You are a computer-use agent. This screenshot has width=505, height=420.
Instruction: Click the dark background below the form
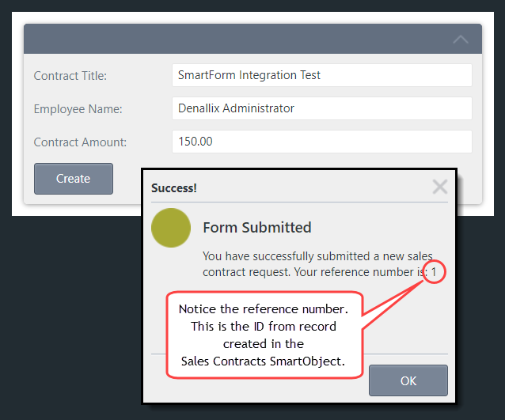(71, 316)
